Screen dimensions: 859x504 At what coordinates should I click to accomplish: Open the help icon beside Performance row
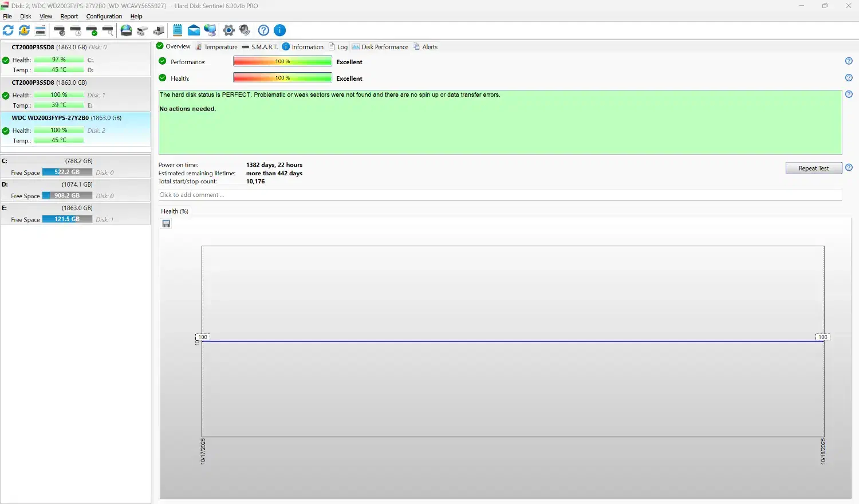pyautogui.click(x=849, y=61)
